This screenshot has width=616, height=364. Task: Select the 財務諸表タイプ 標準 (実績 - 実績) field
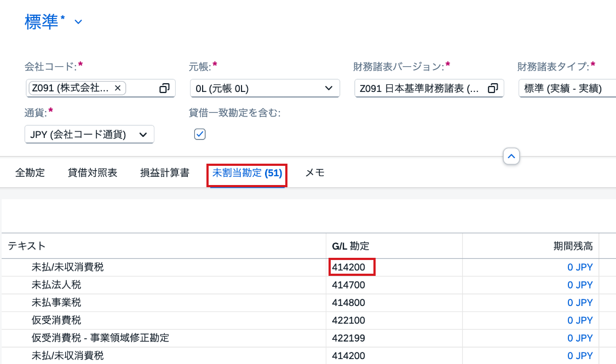(x=567, y=88)
